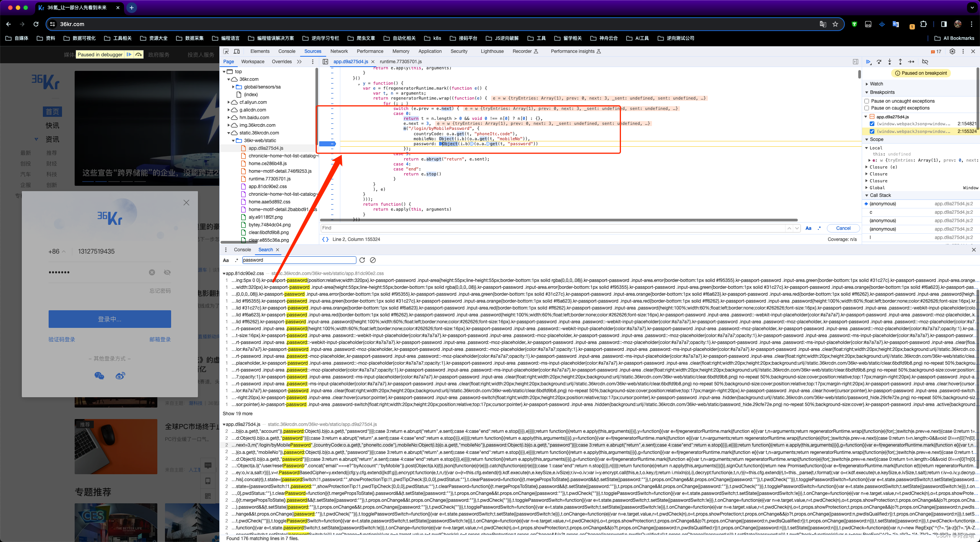Expand the Watch section
Viewport: 980px width, 542px height.
[867, 84]
